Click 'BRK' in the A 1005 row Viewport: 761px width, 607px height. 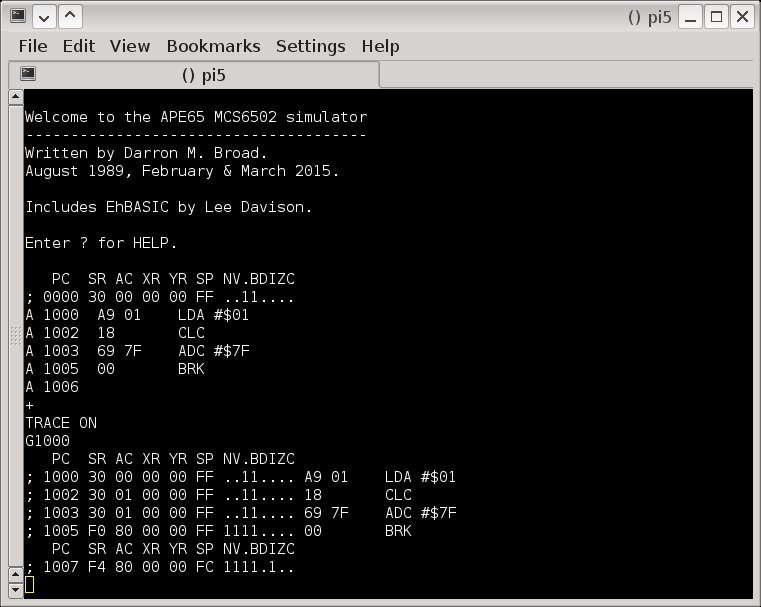click(x=191, y=369)
